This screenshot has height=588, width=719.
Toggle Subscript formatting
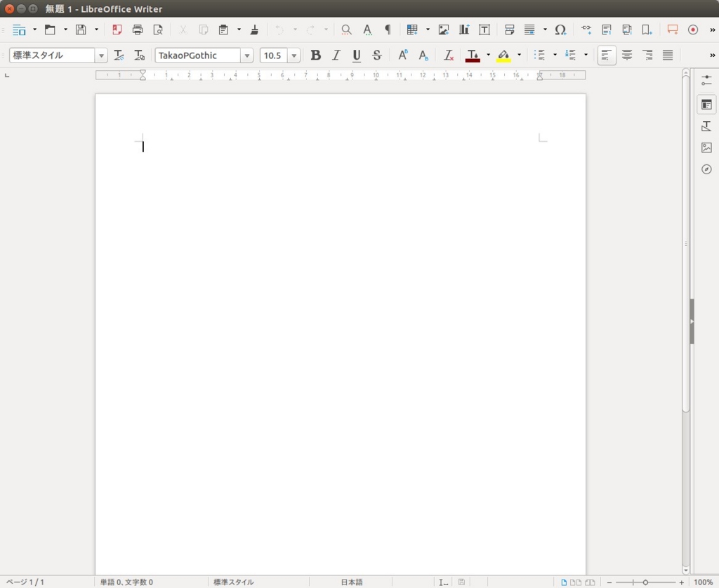[423, 55]
